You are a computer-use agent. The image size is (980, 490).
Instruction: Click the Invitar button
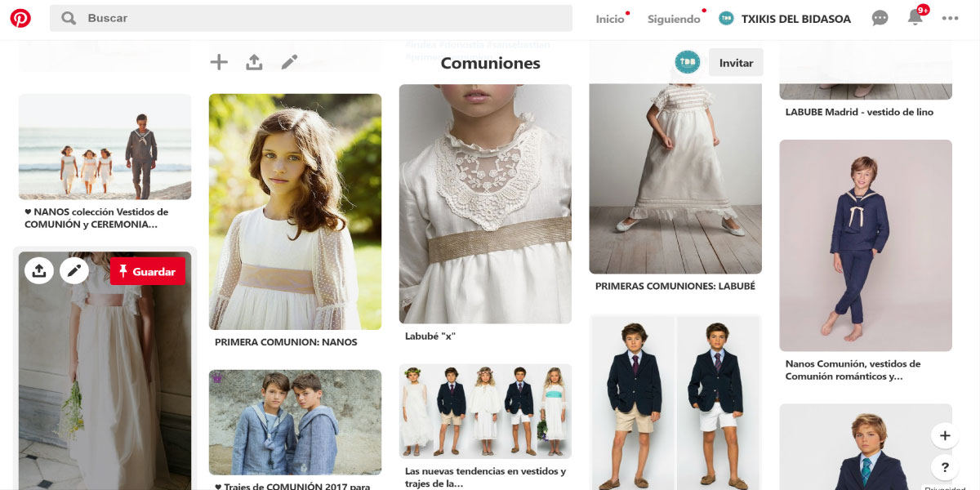coord(735,62)
